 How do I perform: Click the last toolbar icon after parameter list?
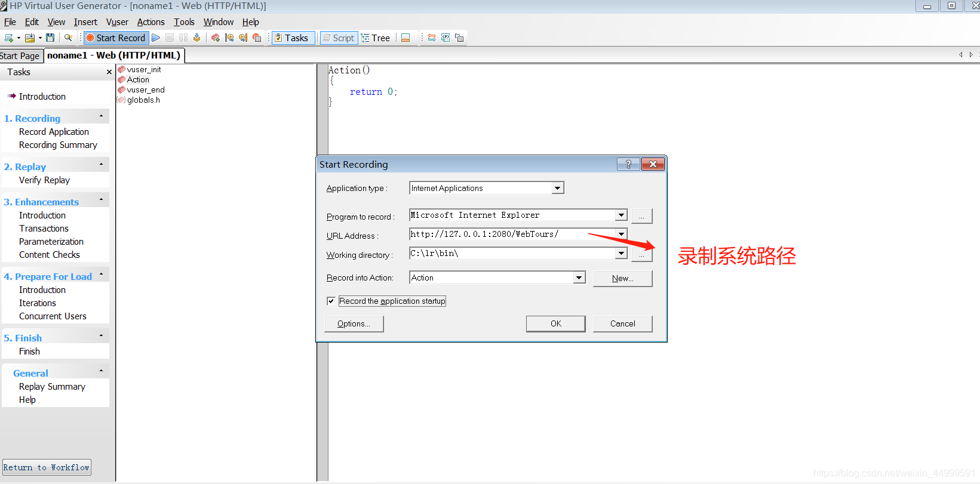[459, 38]
